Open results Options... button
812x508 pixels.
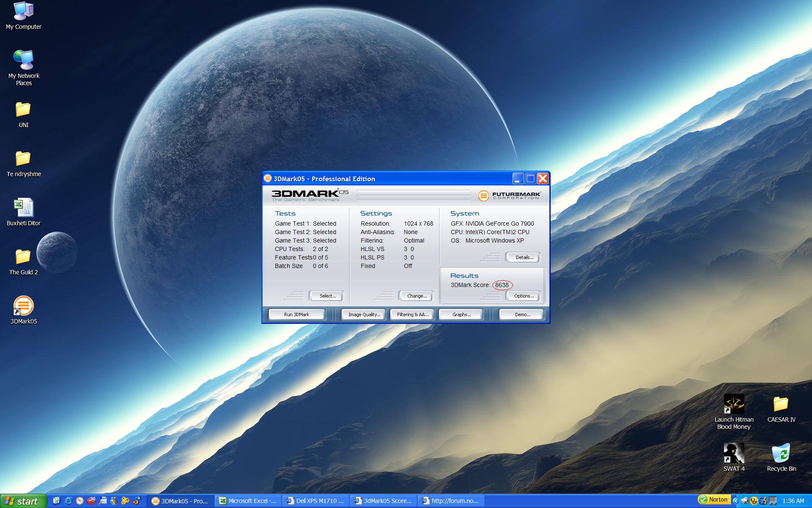(x=523, y=296)
